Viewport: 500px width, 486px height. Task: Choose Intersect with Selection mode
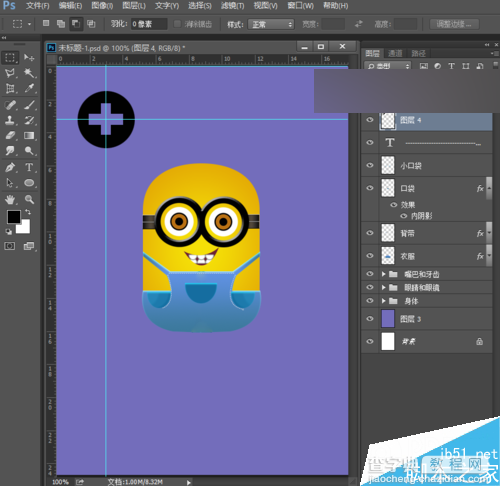(x=91, y=24)
